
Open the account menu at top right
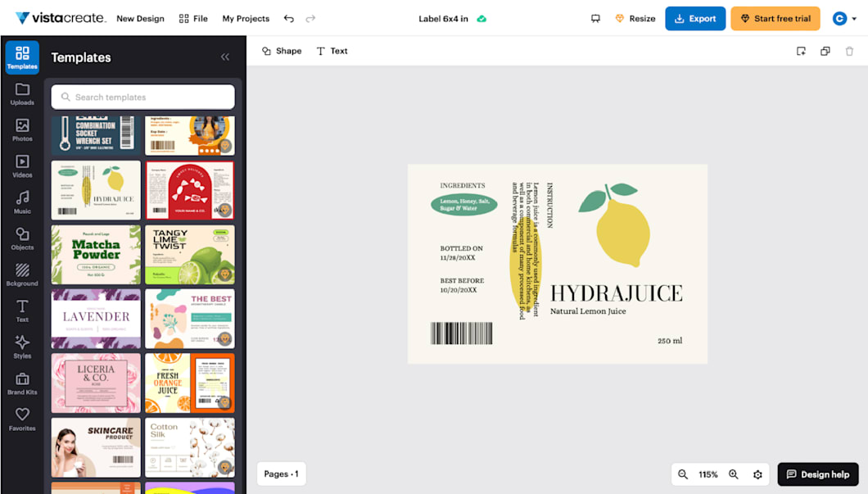click(x=844, y=18)
